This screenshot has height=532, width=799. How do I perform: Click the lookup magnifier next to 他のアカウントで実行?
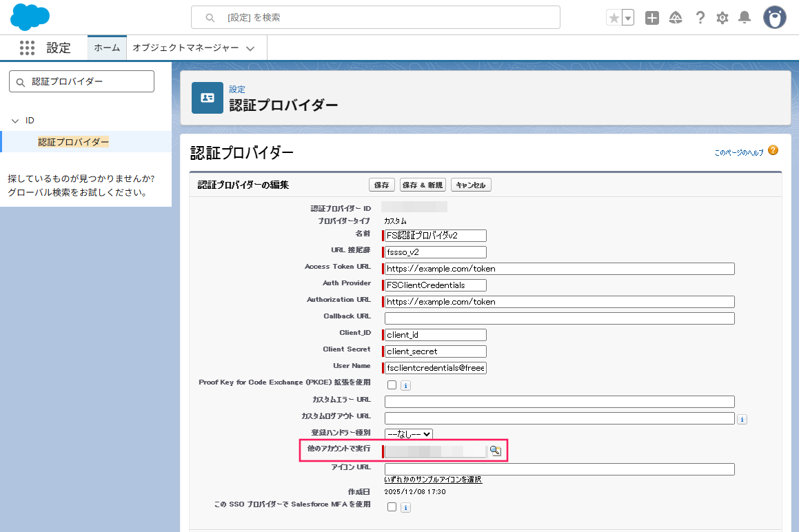(495, 451)
